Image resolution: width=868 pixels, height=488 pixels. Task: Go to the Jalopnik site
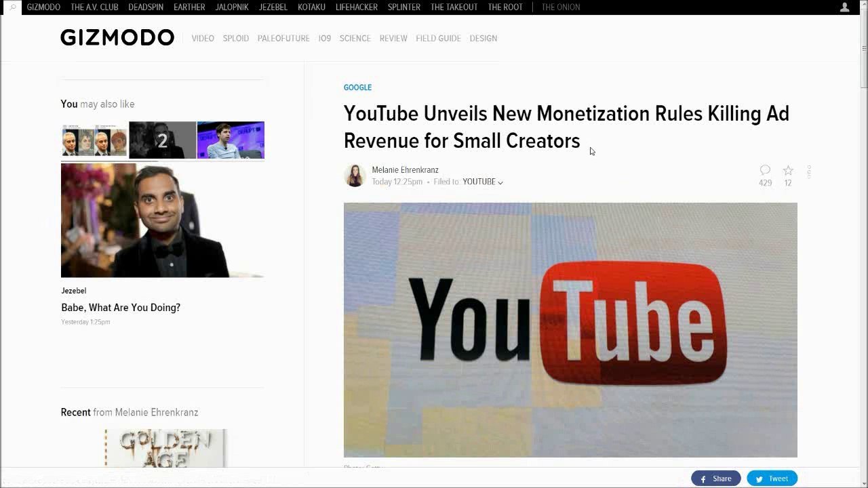232,7
